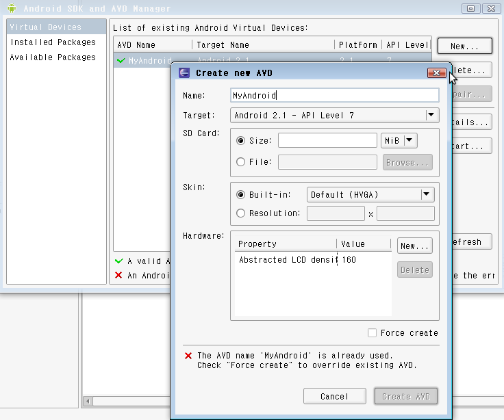The image size is (504, 420).
Task: Select Virtual Devices in left panel
Action: tap(57, 27)
